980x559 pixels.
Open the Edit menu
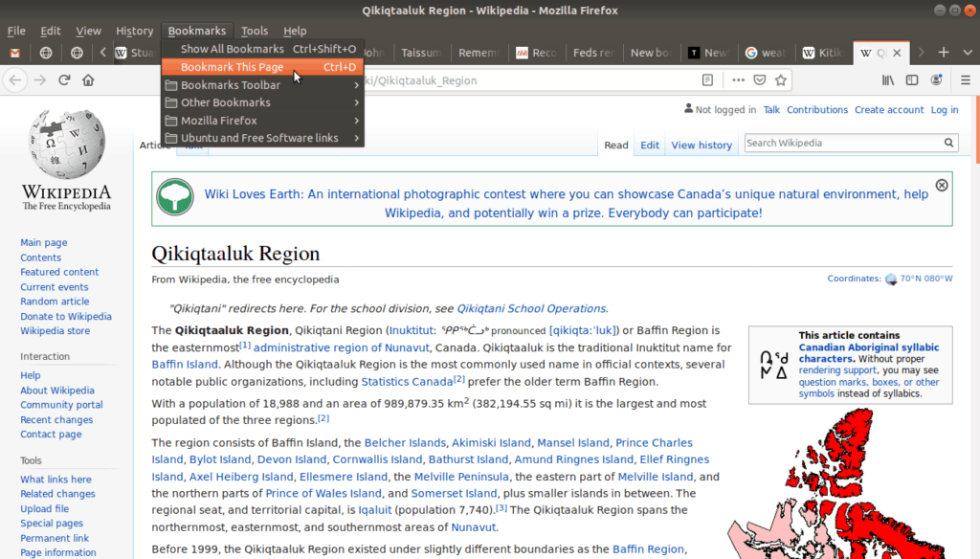[x=51, y=31]
